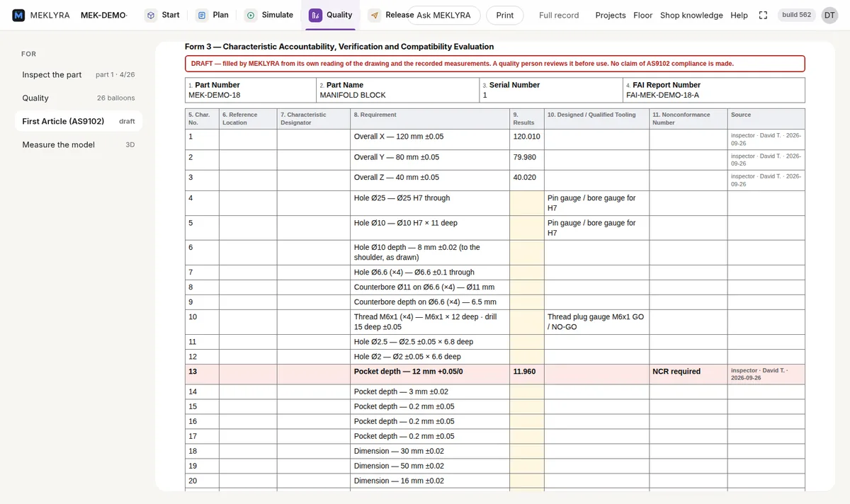Click the Print button

pyautogui.click(x=505, y=15)
